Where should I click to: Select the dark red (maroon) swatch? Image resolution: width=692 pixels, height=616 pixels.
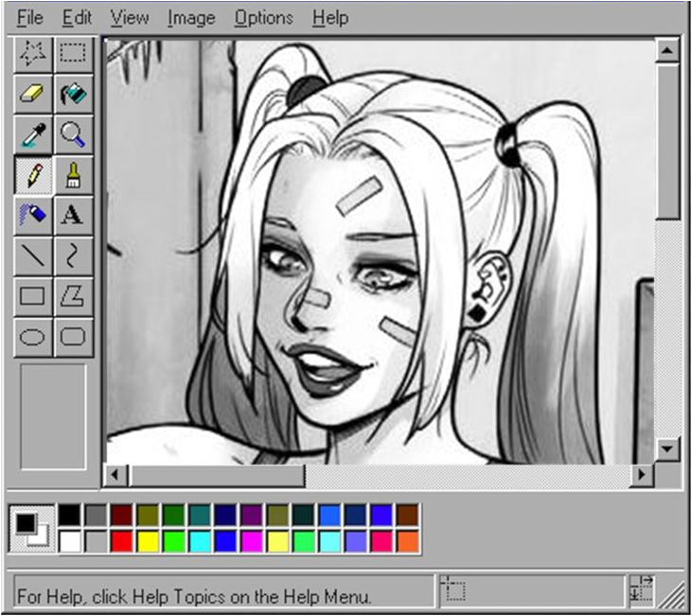click(x=122, y=515)
